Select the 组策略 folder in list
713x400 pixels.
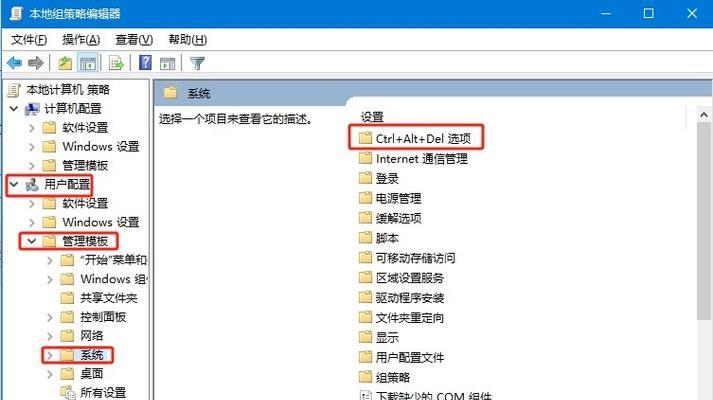pos(385,377)
